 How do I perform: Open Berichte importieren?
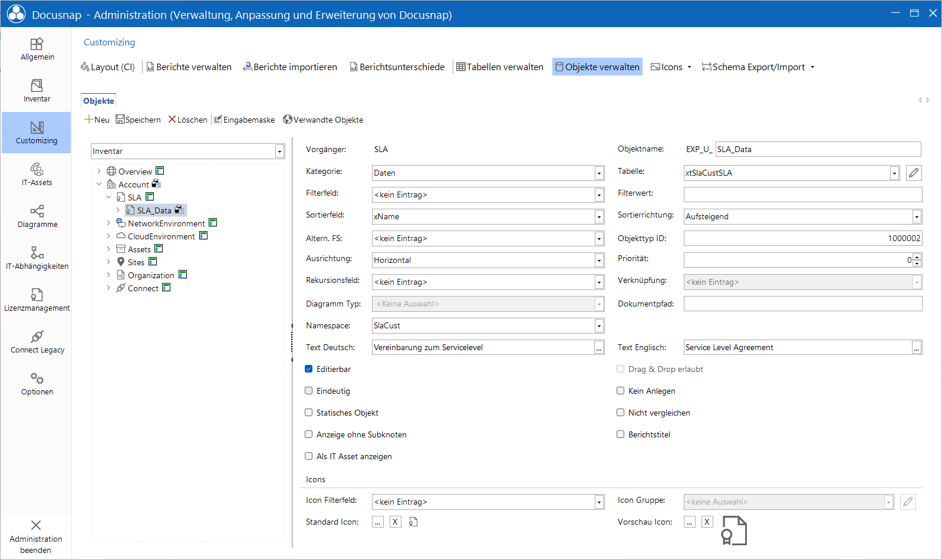(290, 67)
